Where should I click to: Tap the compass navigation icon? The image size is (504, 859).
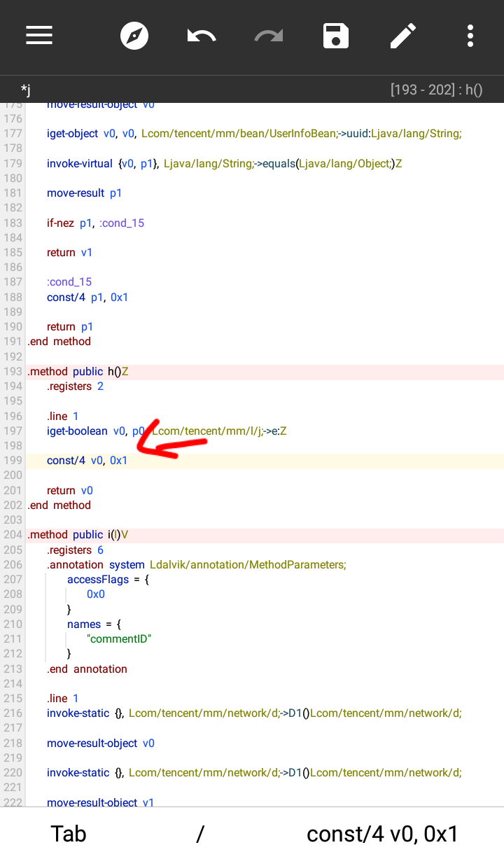click(x=134, y=36)
